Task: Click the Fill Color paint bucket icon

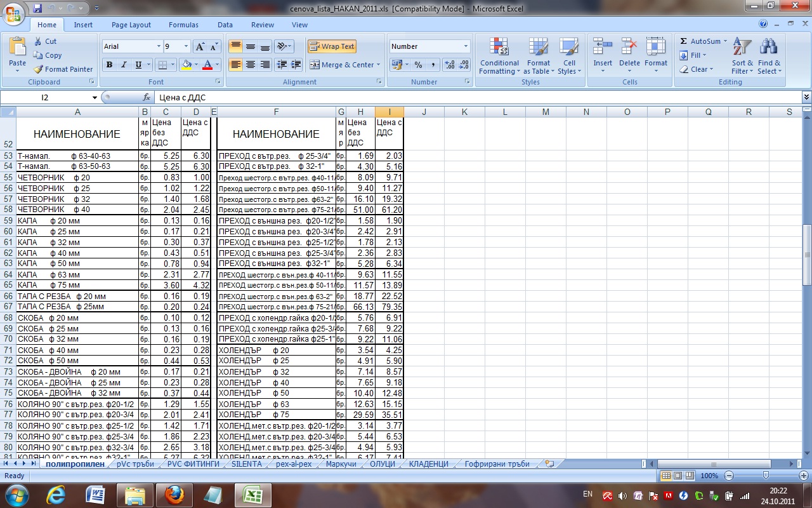Action: (x=187, y=65)
